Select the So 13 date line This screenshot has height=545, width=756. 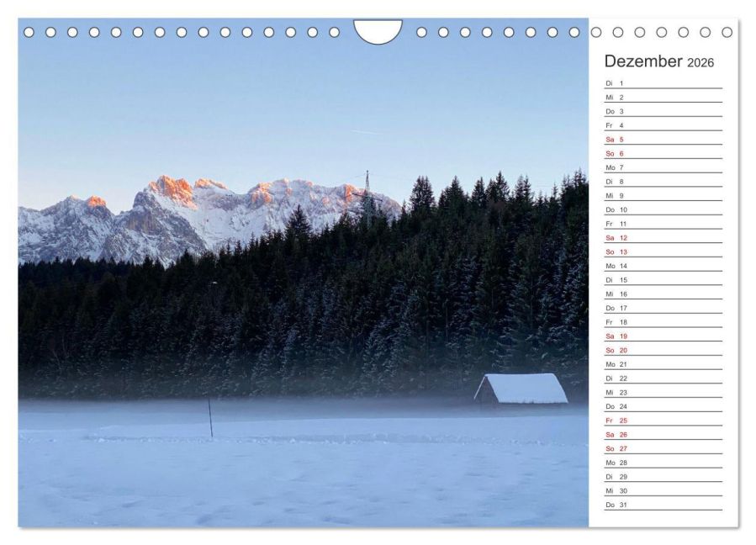(x=663, y=251)
